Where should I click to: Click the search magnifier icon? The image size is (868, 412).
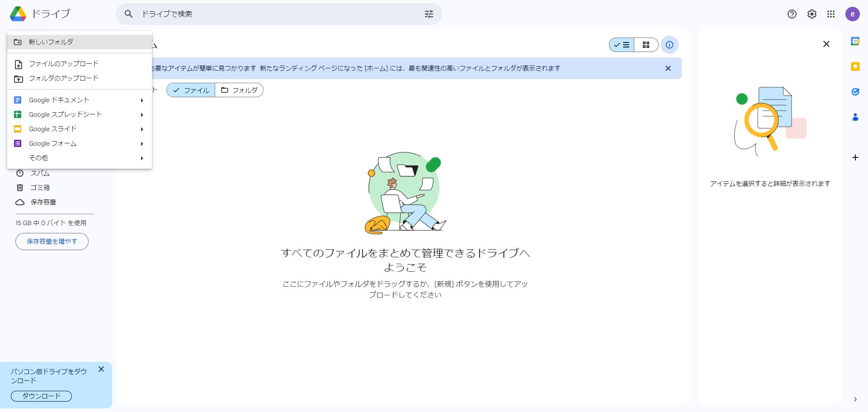coord(129,14)
